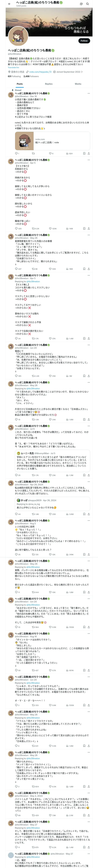
Task: Share the pinned post
Action: pos(89,153)
